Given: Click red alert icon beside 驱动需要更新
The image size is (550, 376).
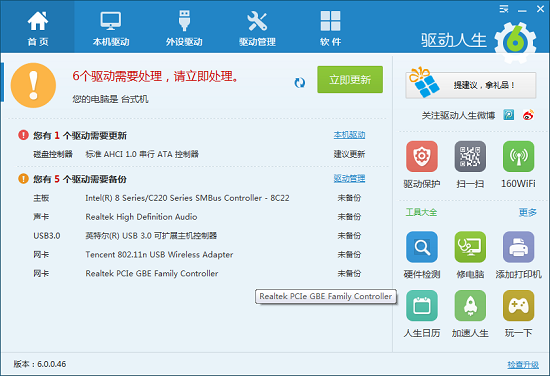Looking at the screenshot, I should pyautogui.click(x=23, y=135).
